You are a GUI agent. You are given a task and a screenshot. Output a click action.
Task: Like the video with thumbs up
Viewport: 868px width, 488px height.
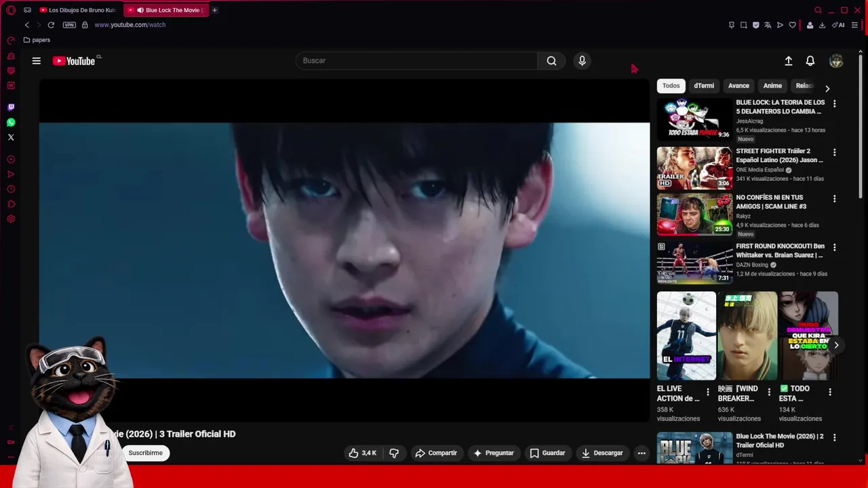[x=363, y=453]
